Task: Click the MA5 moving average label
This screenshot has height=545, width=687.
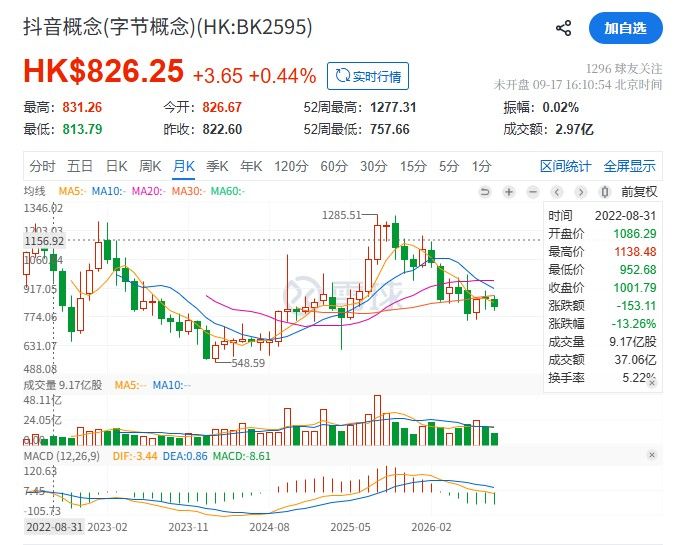Action: tap(71, 191)
